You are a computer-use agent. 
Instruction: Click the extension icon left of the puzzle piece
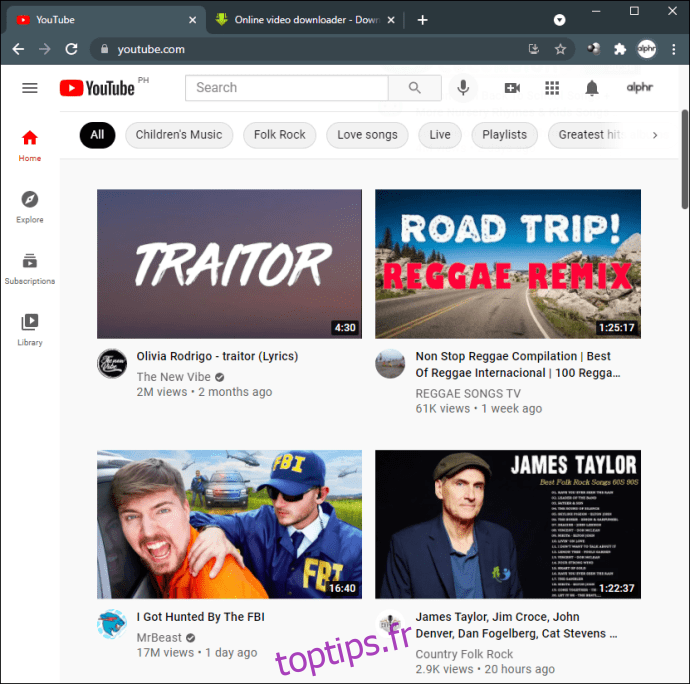594,49
